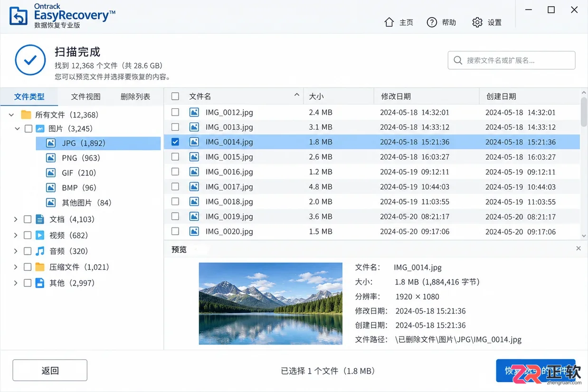Click the 所有文件 folder icon
588x392 pixels.
tap(26, 115)
